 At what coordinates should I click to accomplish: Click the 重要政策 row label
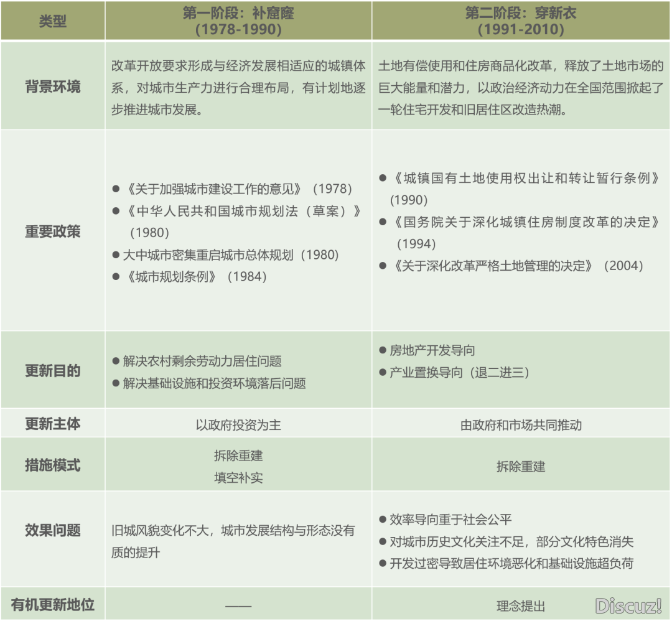pyautogui.click(x=52, y=231)
